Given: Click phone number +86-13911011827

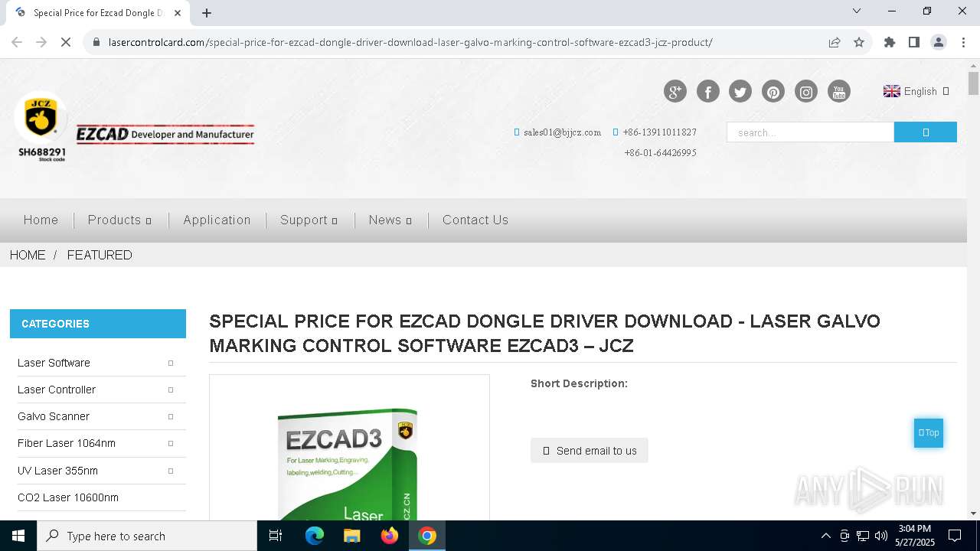Looking at the screenshot, I should tap(659, 132).
